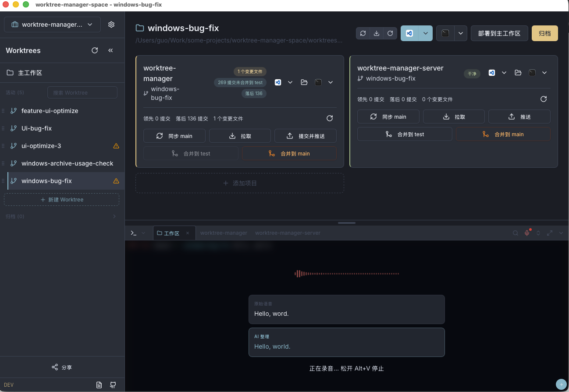Refresh status on worktree-manager-server card
Image resolution: width=569 pixels, height=392 pixels.
544,99
